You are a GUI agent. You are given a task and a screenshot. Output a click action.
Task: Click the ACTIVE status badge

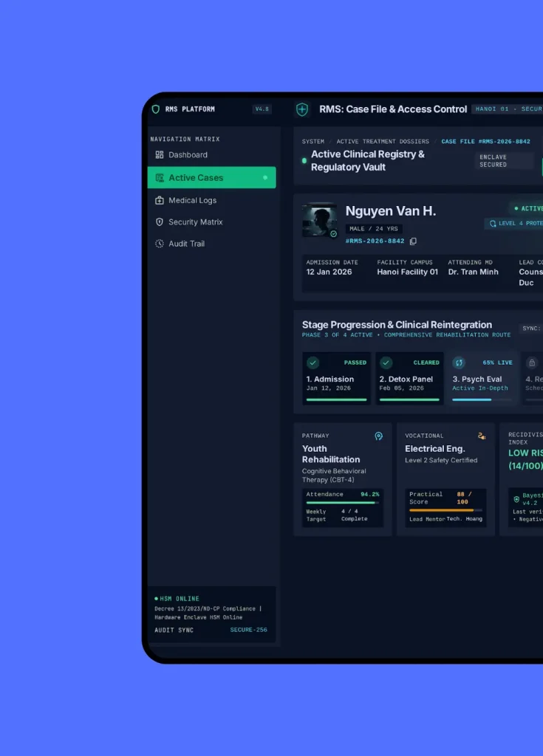click(526, 209)
